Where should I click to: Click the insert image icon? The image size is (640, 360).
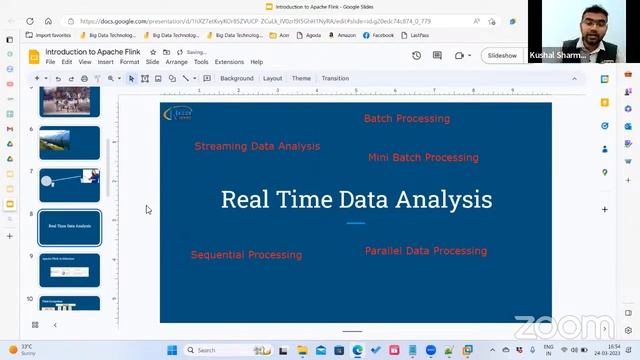tap(158, 78)
